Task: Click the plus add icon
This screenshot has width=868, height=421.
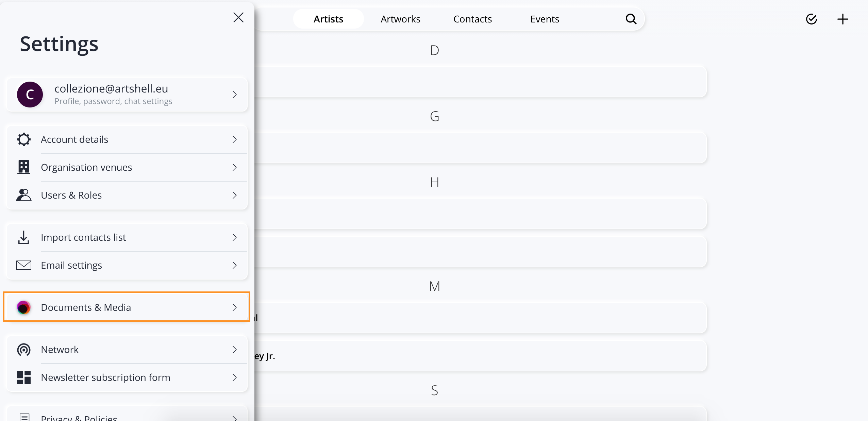Action: (x=842, y=19)
